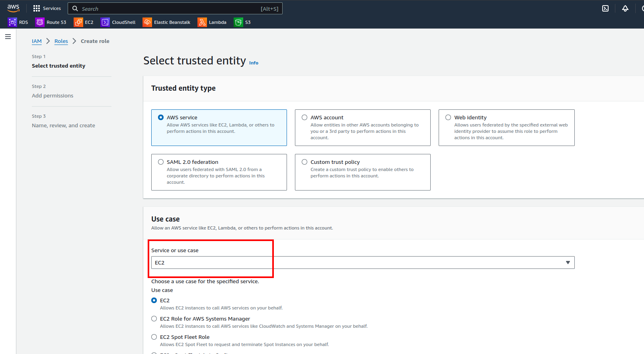The height and width of the screenshot is (354, 644).
Task: Go to Step 2 Add permissions
Action: click(x=53, y=95)
